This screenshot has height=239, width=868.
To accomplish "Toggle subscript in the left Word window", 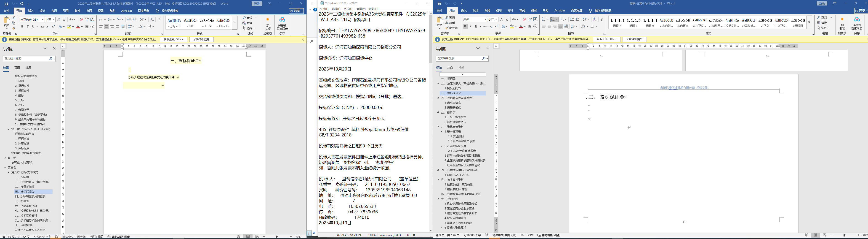I will tap(48, 27).
